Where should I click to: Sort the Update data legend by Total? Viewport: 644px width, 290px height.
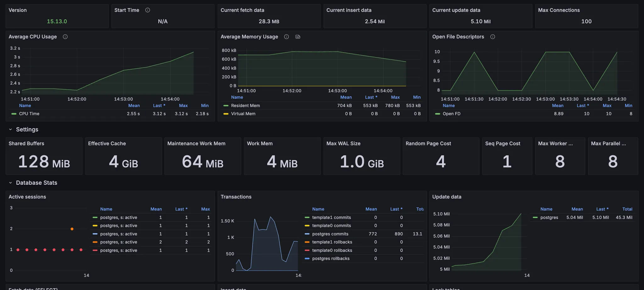pos(627,209)
